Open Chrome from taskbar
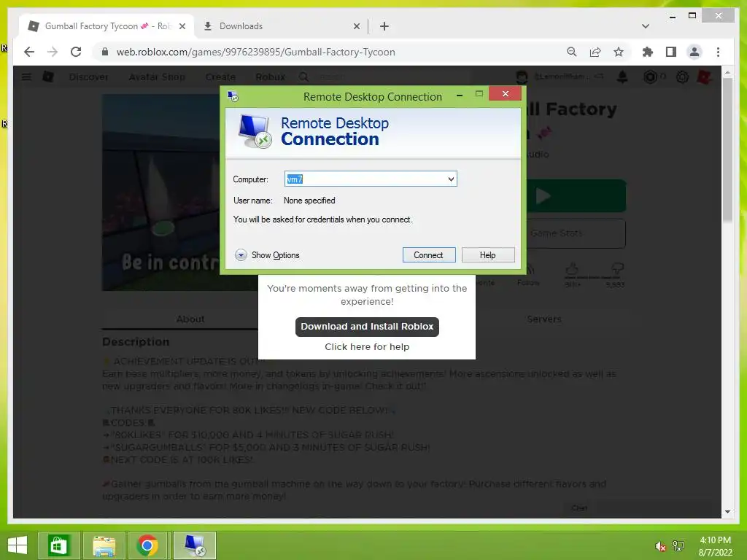Image resolution: width=747 pixels, height=560 pixels. (147, 545)
